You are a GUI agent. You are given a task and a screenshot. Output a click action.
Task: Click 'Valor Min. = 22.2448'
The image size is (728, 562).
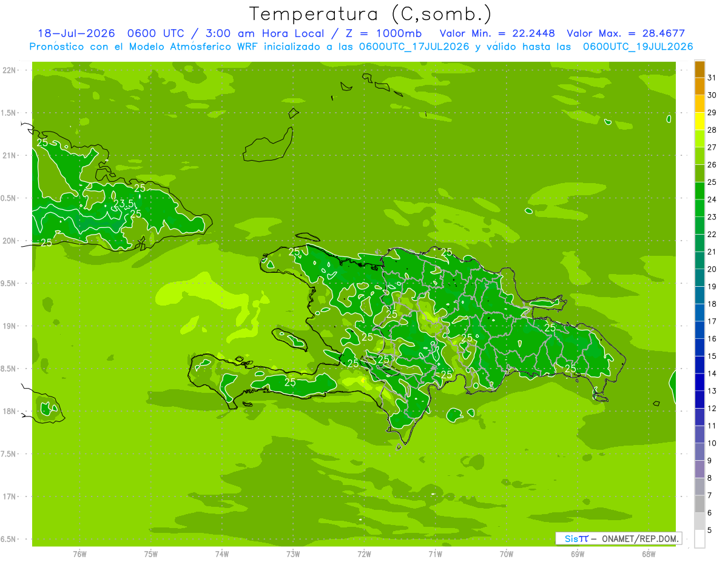click(497, 34)
